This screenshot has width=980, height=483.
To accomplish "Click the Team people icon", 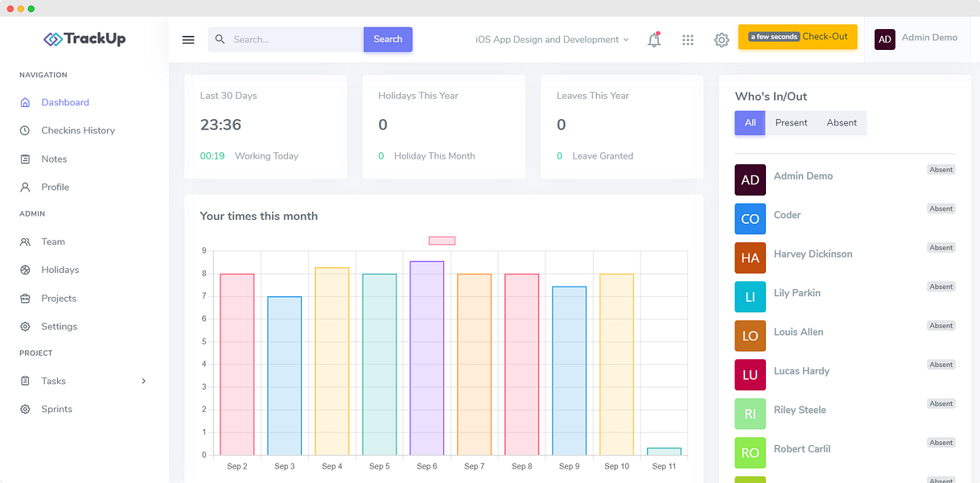I will click(x=25, y=242).
